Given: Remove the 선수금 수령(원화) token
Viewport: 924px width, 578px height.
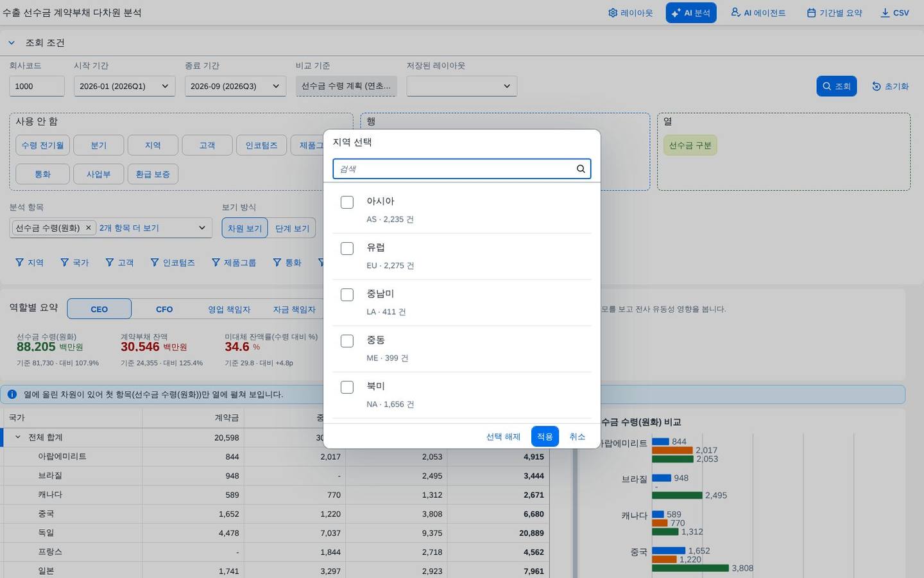Looking at the screenshot, I should click(x=89, y=228).
